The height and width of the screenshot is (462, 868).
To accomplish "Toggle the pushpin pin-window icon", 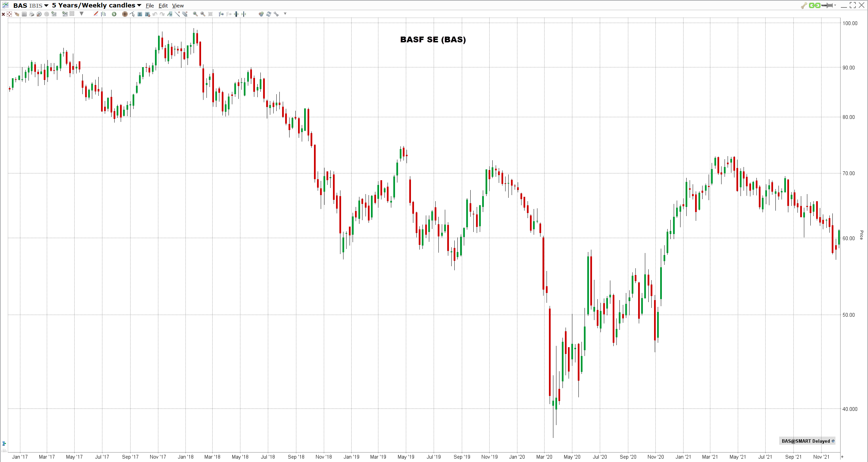I will pos(827,5).
